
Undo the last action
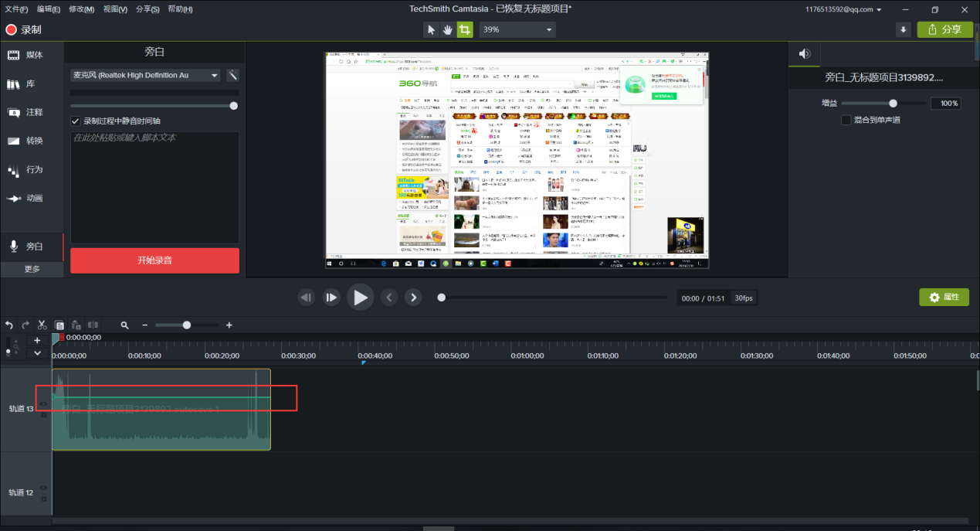click(x=8, y=325)
